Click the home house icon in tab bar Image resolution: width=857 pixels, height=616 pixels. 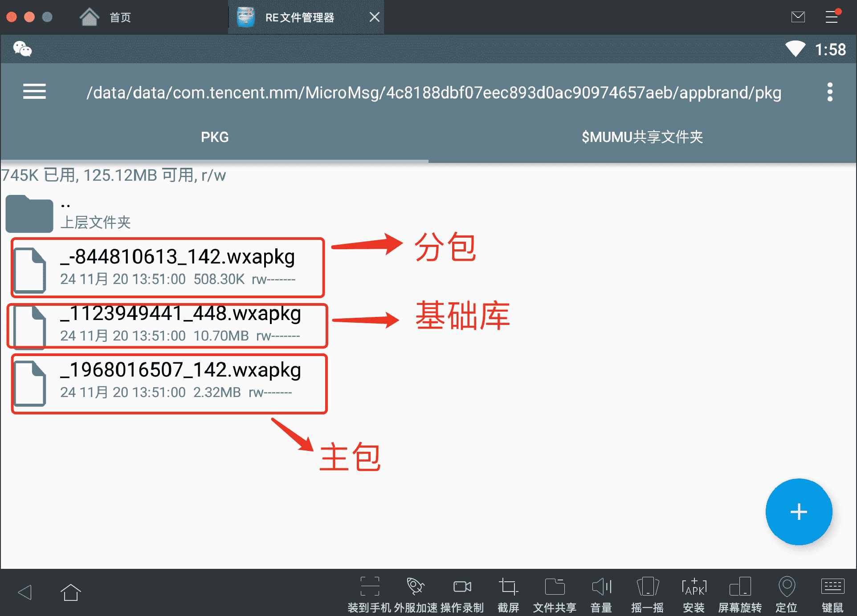pyautogui.click(x=89, y=17)
